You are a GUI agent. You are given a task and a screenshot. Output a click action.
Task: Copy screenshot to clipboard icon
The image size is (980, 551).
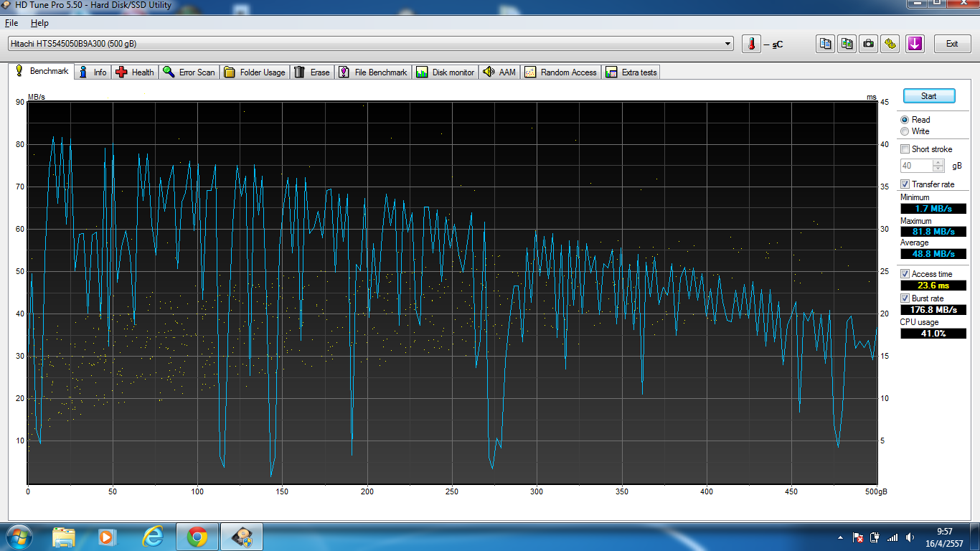pos(847,44)
